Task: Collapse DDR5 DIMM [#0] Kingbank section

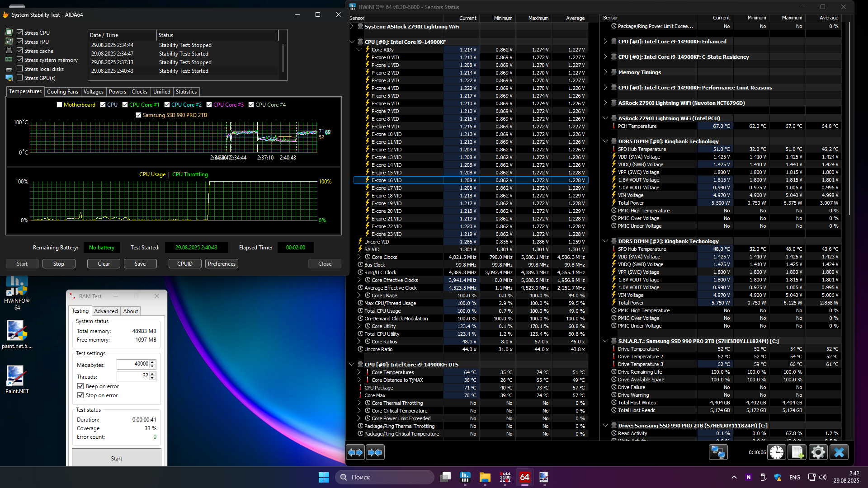Action: pyautogui.click(x=605, y=141)
